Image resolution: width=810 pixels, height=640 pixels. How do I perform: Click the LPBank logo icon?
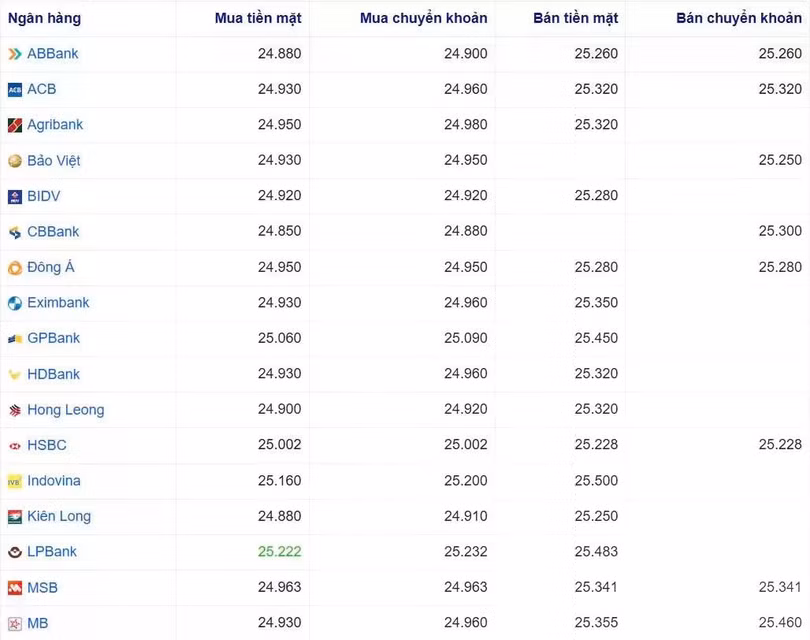pyautogui.click(x=15, y=552)
